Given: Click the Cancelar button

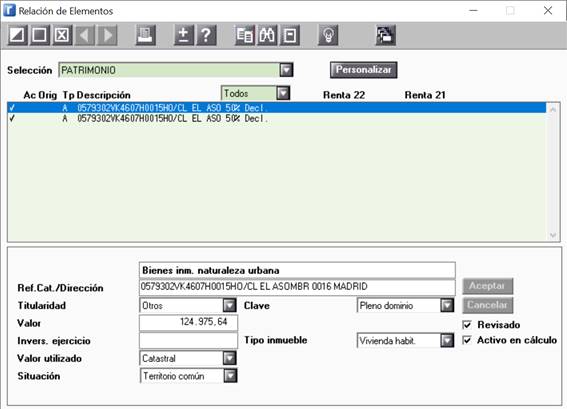Looking at the screenshot, I should [x=487, y=305].
